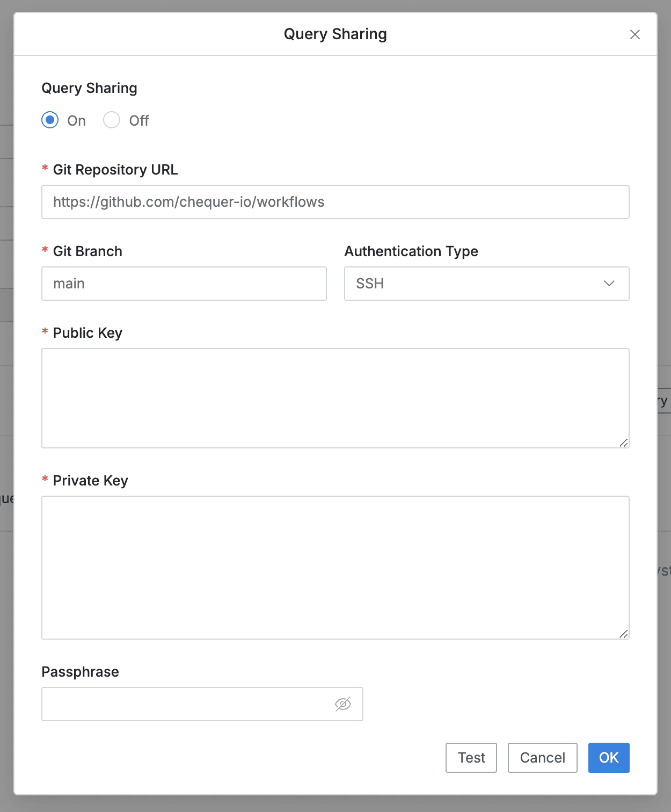Grab the Private Key resize handle
This screenshot has width=671, height=812.
pos(623,634)
